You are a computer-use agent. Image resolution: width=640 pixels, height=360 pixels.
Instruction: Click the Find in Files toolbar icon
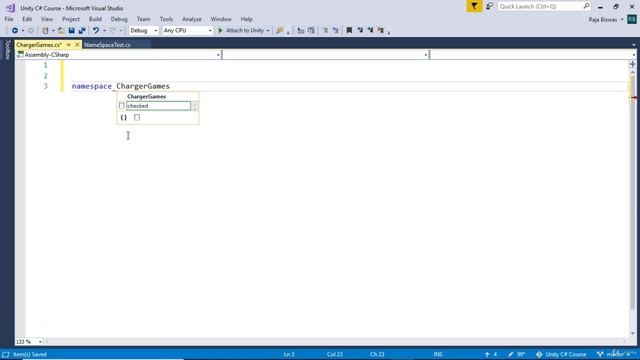(280, 31)
